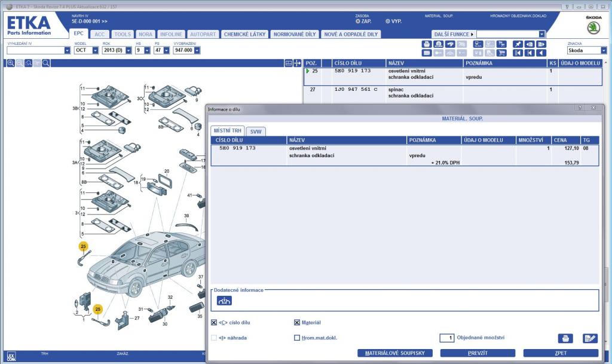The width and height of the screenshot is (612, 364).
Task: Open the VYOBRAZENI dropdown showing 947-000
Action: click(x=197, y=50)
